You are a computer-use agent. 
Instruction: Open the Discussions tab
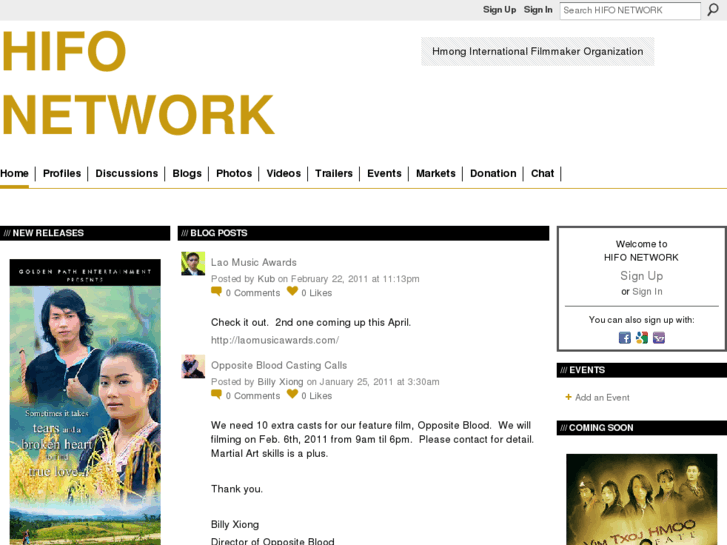[127, 173]
